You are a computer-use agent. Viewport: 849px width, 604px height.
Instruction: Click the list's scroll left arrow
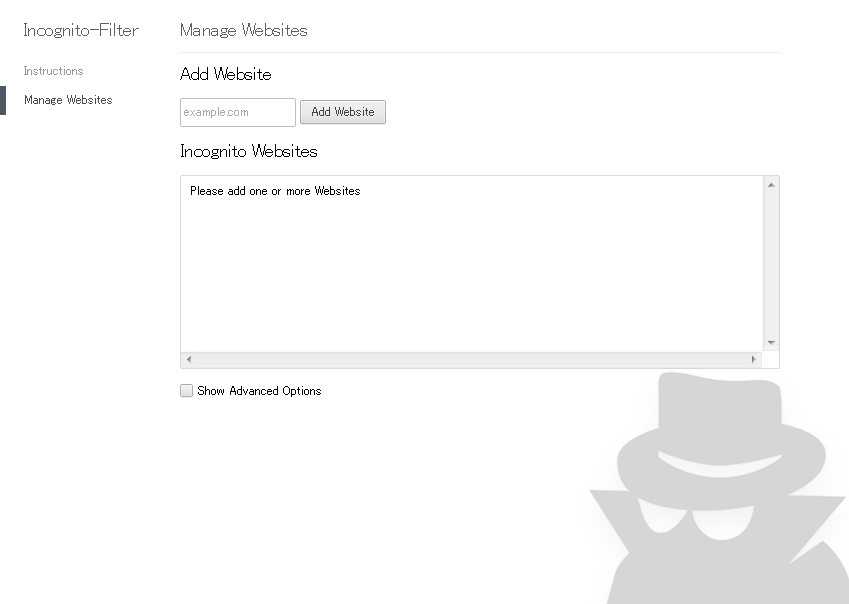point(188,359)
